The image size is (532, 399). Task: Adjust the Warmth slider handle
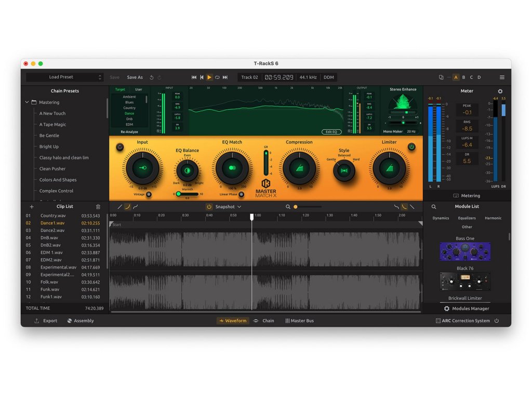(179, 194)
